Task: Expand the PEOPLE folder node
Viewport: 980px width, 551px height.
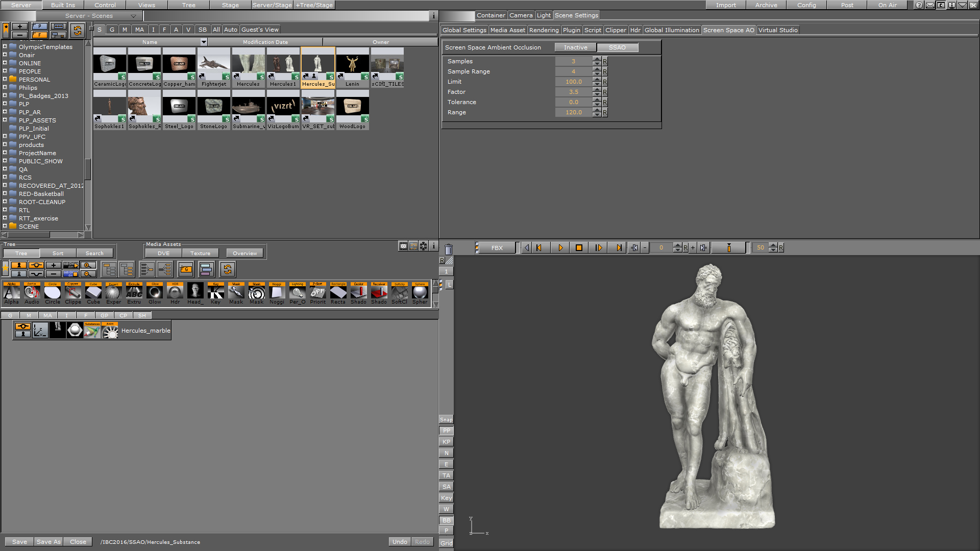Action: pos(5,71)
